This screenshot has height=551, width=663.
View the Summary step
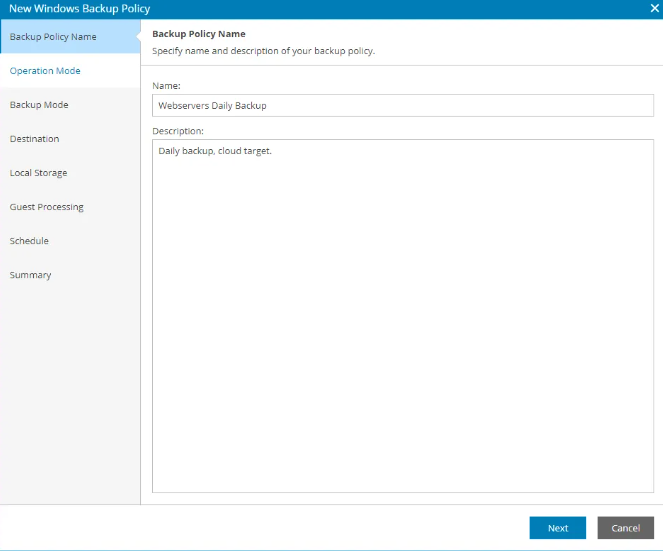point(30,275)
